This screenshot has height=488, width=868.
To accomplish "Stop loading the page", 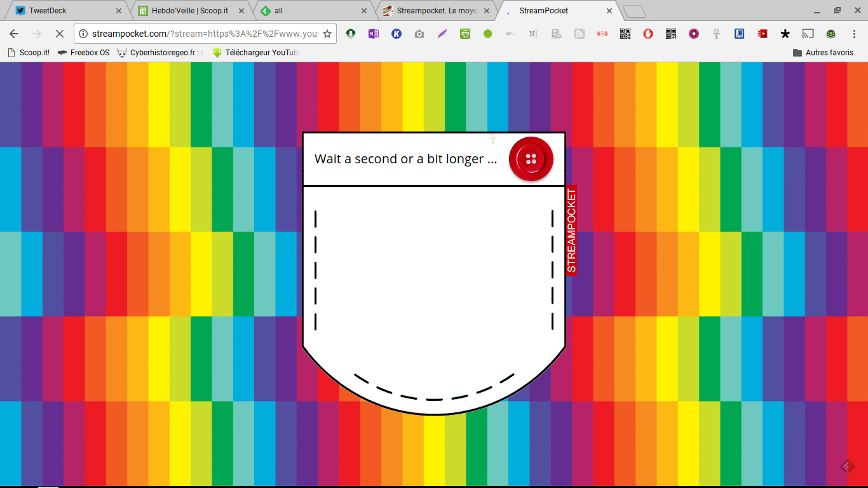I will [59, 34].
